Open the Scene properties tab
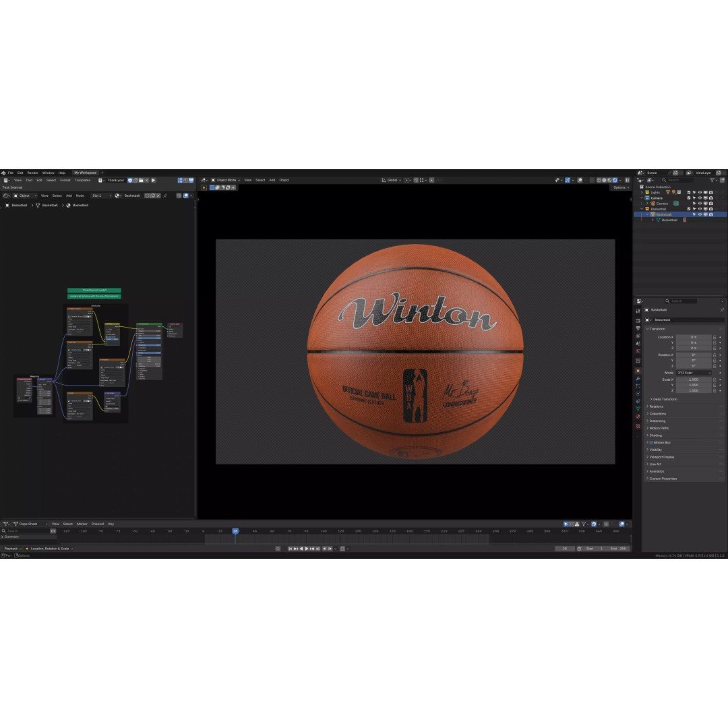The height and width of the screenshot is (728, 728). tap(638, 344)
